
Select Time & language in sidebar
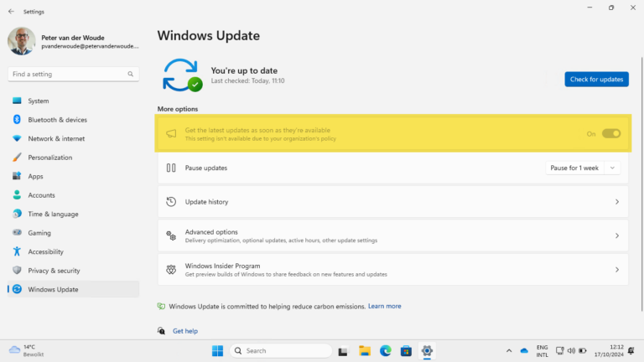click(x=53, y=214)
